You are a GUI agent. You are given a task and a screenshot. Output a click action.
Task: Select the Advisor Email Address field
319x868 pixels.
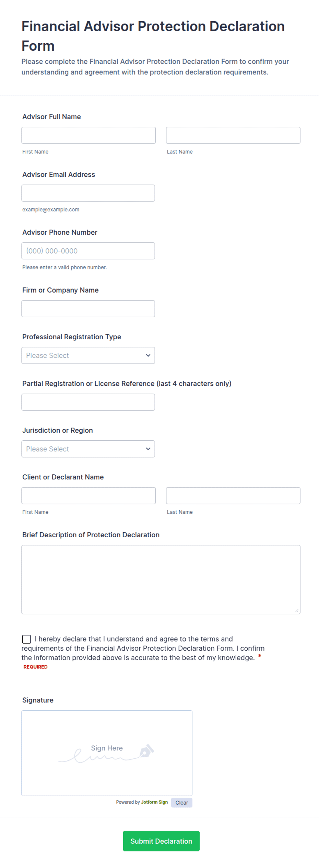tap(88, 193)
